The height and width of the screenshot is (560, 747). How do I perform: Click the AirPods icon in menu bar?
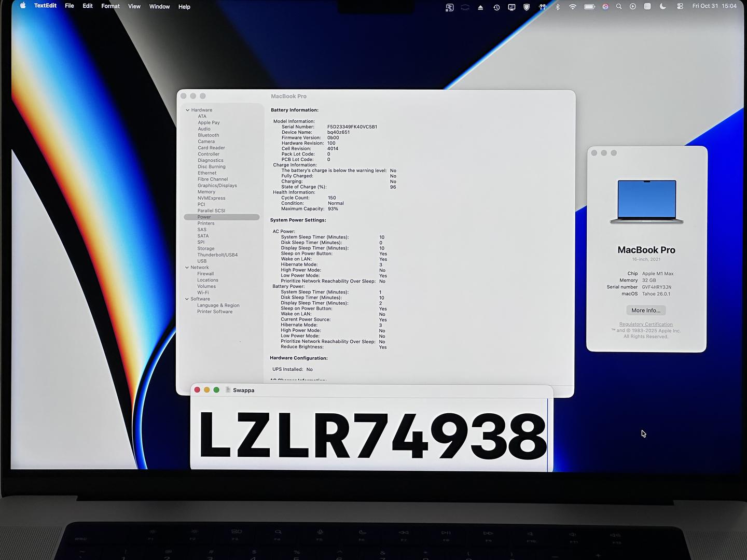point(543,7)
